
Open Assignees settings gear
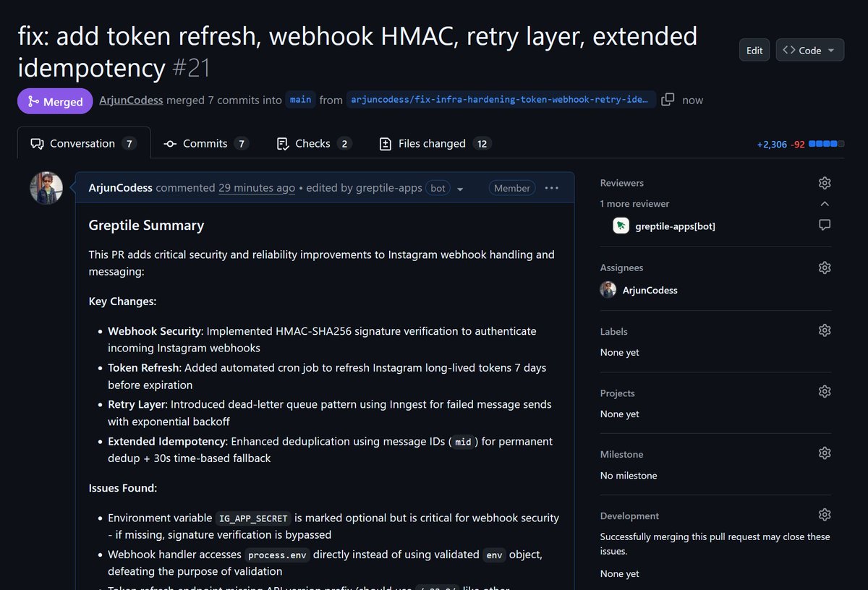pos(825,268)
